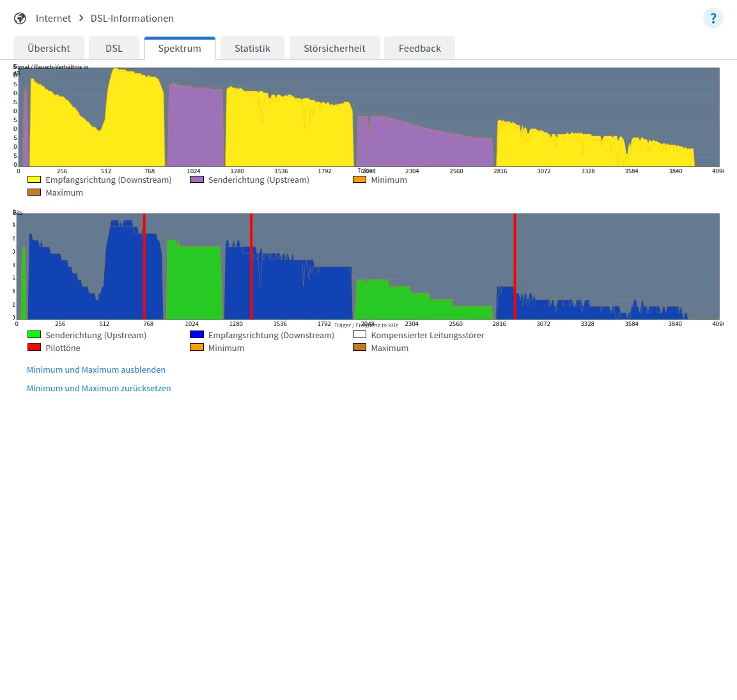Click the first red pilot tone marker
737x700 pixels.
click(x=144, y=266)
